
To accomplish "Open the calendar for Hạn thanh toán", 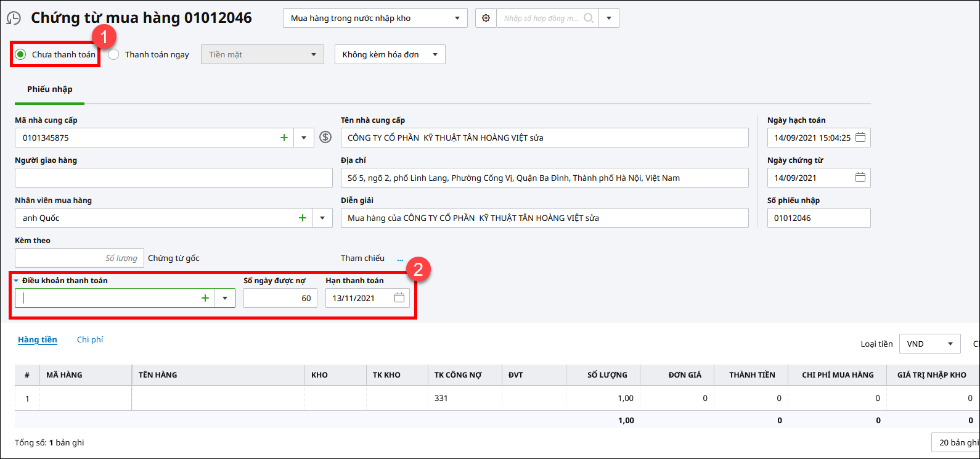I will [x=399, y=298].
